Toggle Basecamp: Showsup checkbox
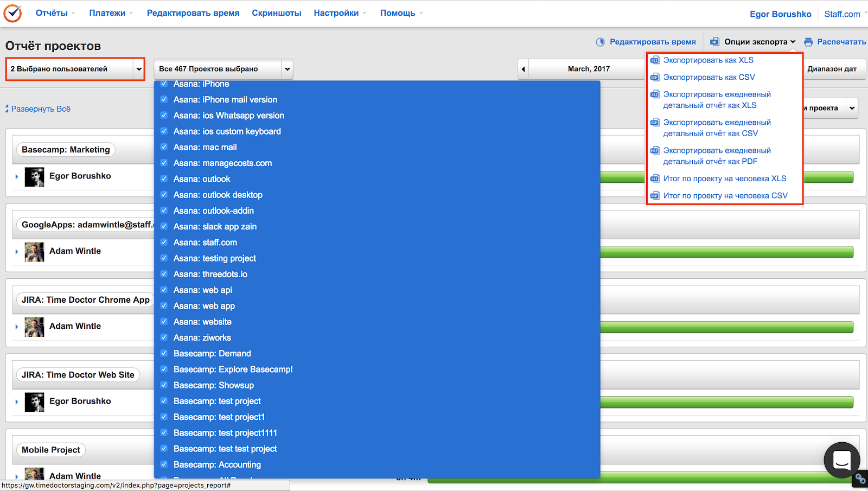Image resolution: width=868 pixels, height=491 pixels. [164, 385]
